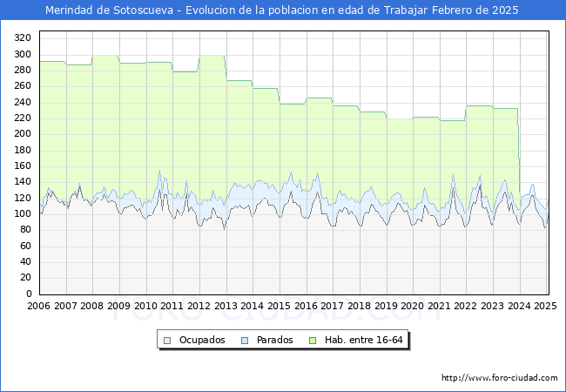The width and height of the screenshot is (566, 392).
Task: Click the 180 y-axis value
Action: click(x=23, y=150)
